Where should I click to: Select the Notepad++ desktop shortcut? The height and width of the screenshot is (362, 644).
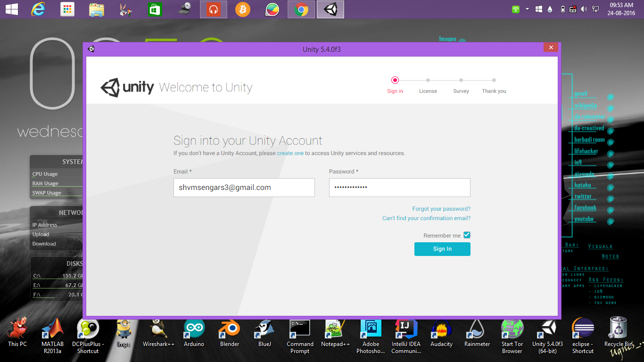click(335, 333)
